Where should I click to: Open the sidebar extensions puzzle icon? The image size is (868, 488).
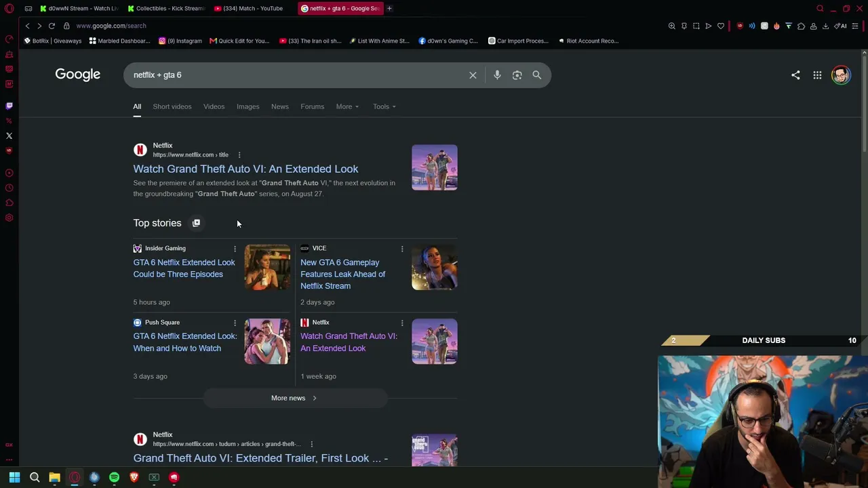point(9,203)
